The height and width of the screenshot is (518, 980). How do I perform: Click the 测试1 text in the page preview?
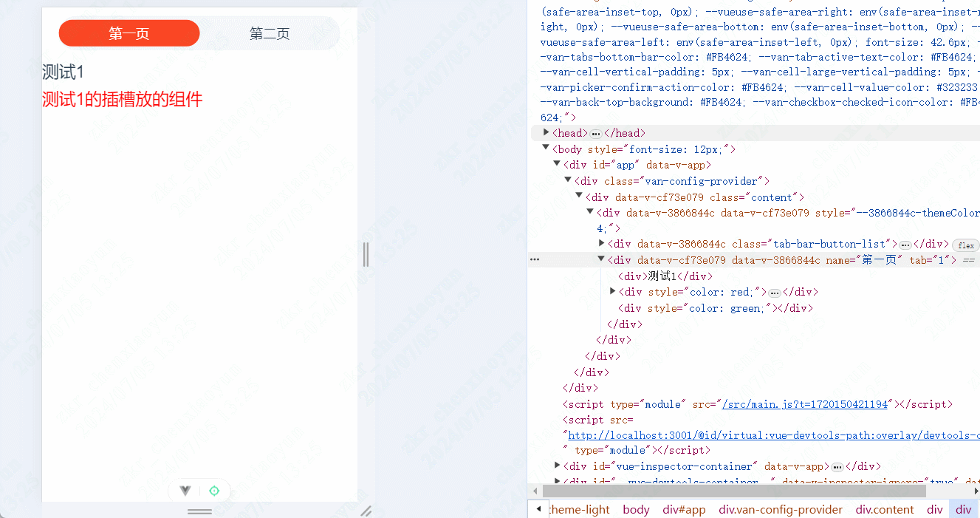click(64, 72)
